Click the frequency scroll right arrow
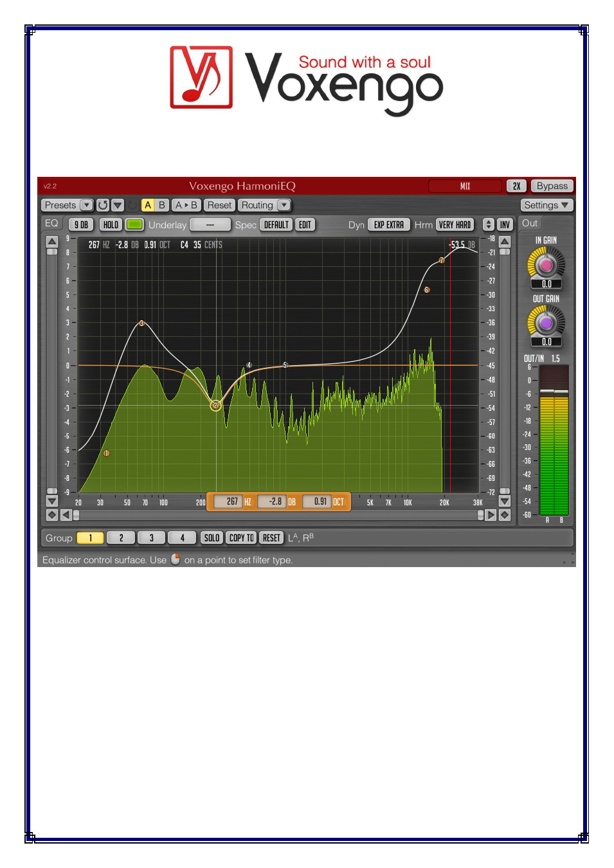 click(x=491, y=515)
